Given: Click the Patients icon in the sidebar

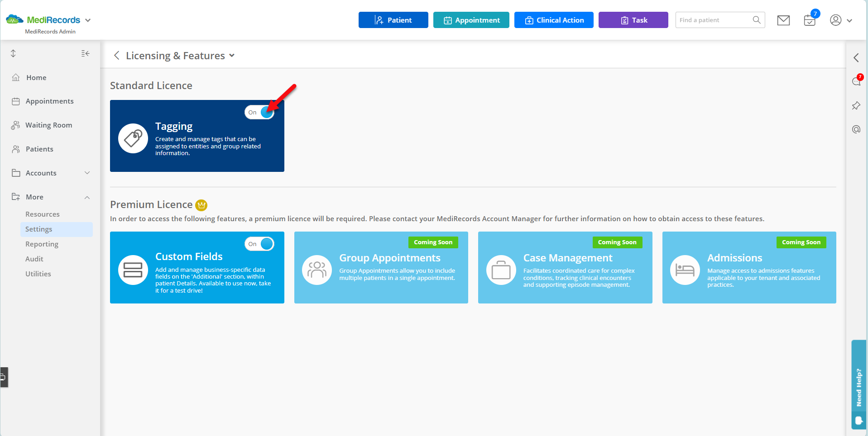Looking at the screenshot, I should [x=16, y=149].
